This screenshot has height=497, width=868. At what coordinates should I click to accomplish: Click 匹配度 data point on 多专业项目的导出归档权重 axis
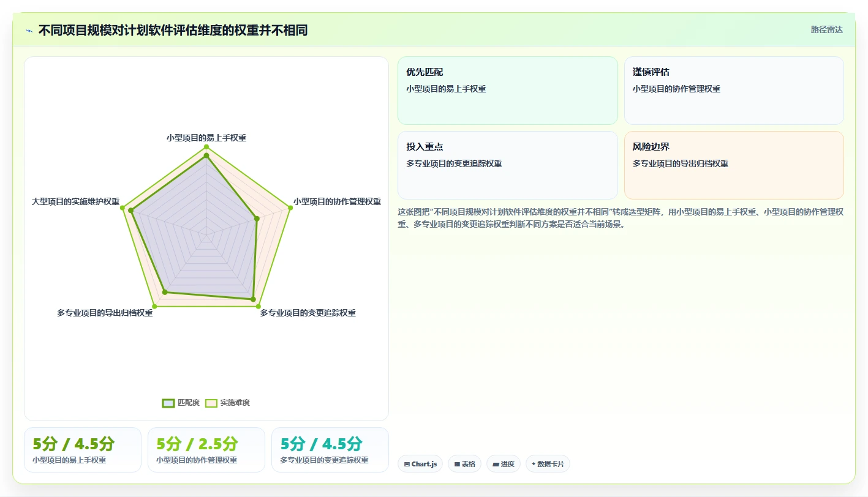(x=164, y=293)
